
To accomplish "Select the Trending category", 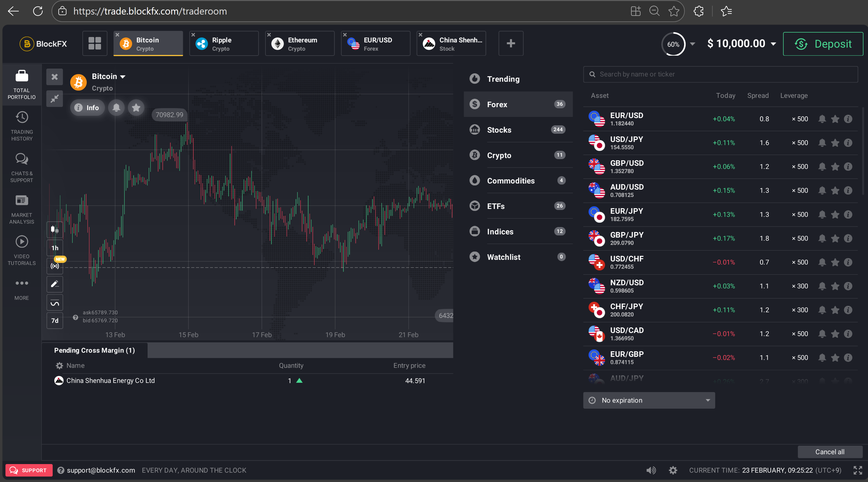I will (518, 79).
